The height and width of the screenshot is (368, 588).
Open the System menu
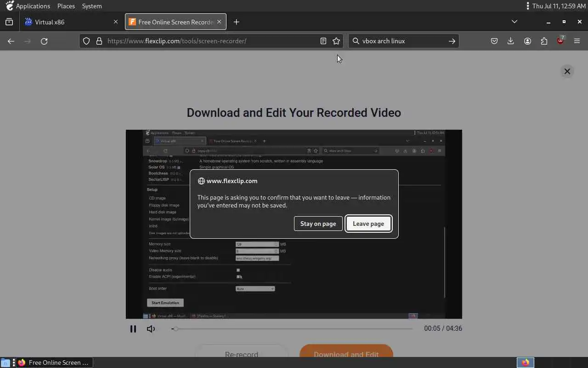[x=92, y=6]
